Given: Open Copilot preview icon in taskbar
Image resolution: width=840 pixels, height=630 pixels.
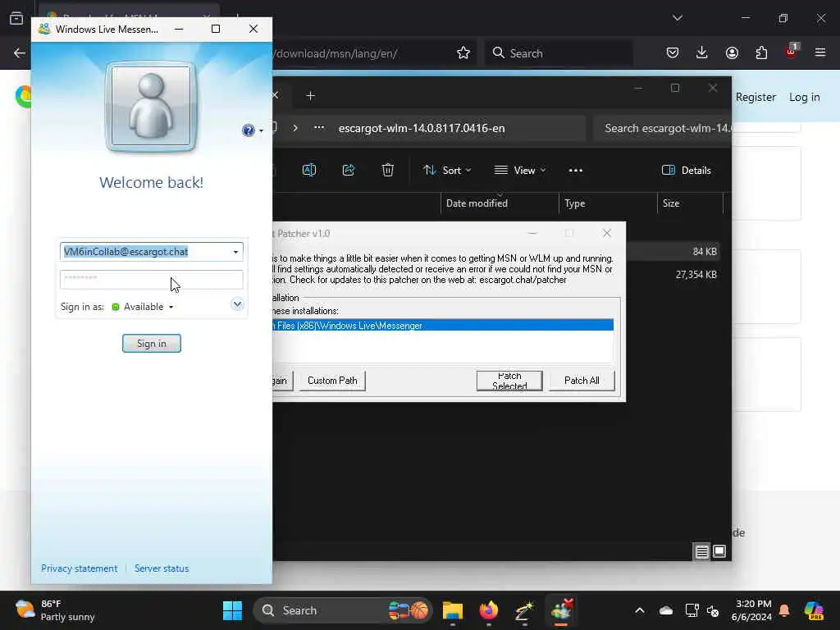Looking at the screenshot, I should pos(815,610).
